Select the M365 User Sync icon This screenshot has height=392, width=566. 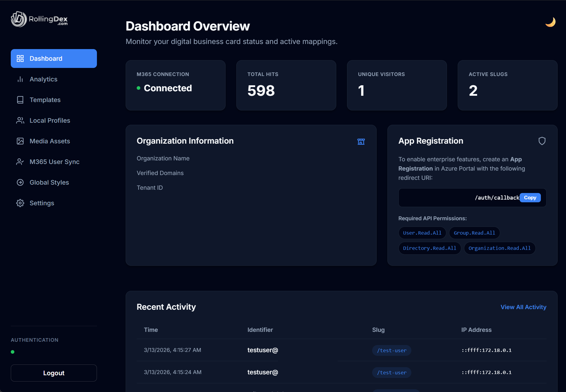20,162
